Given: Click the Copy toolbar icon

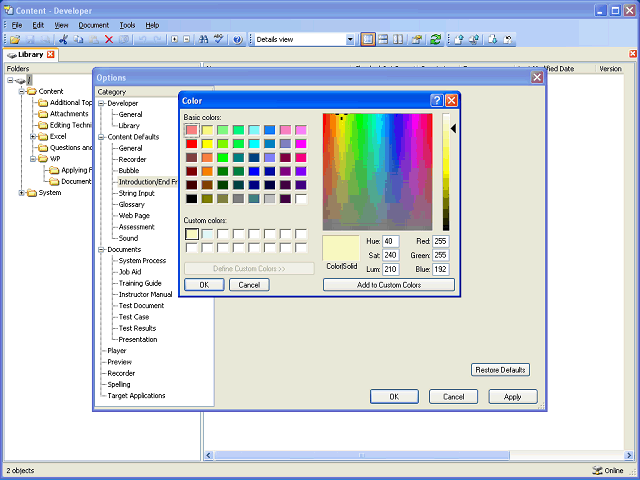Looking at the screenshot, I should pos(78,40).
